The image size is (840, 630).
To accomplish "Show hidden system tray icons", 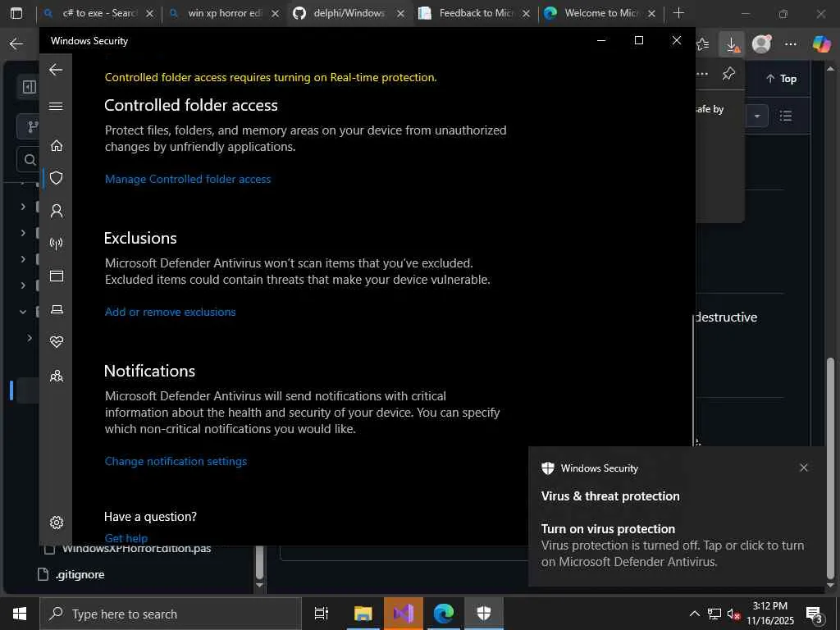I will click(x=694, y=614).
